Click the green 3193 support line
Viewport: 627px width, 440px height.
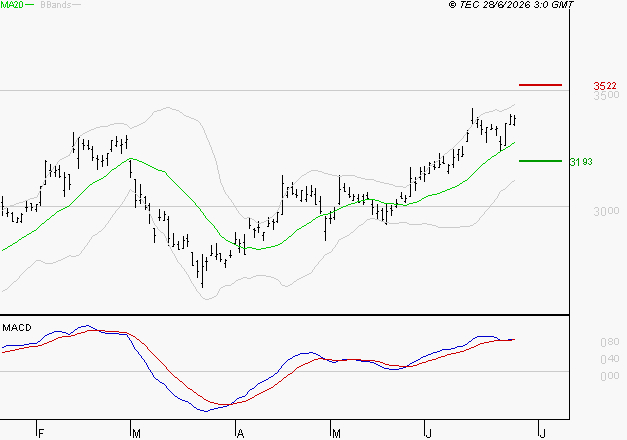540,161
